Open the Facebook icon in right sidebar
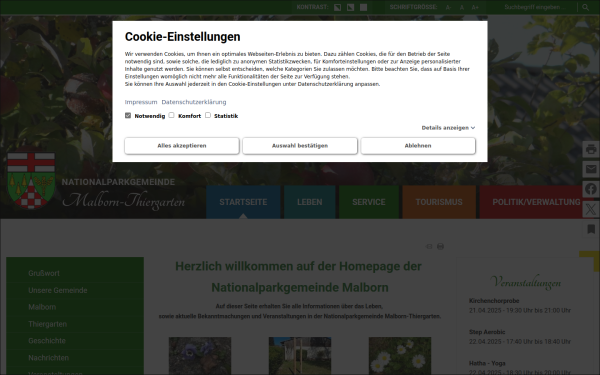 click(x=591, y=189)
